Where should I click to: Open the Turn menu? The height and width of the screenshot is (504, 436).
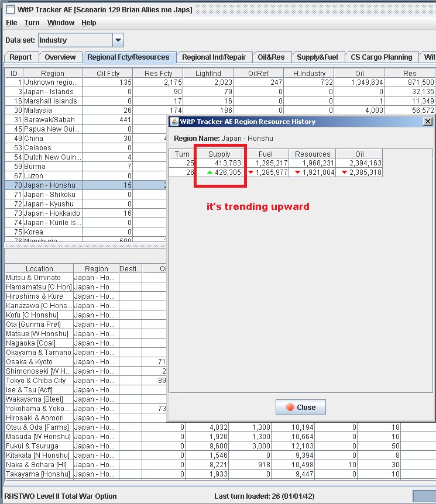pos(32,23)
